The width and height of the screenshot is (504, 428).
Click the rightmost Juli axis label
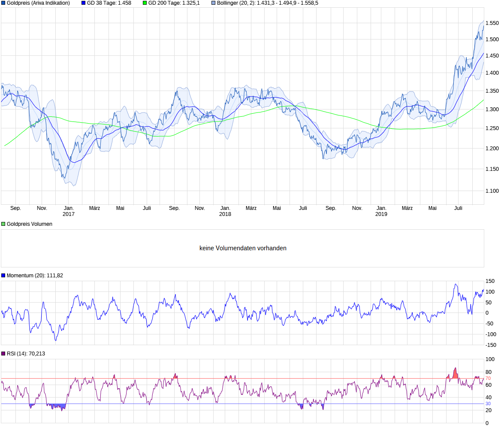[458, 208]
